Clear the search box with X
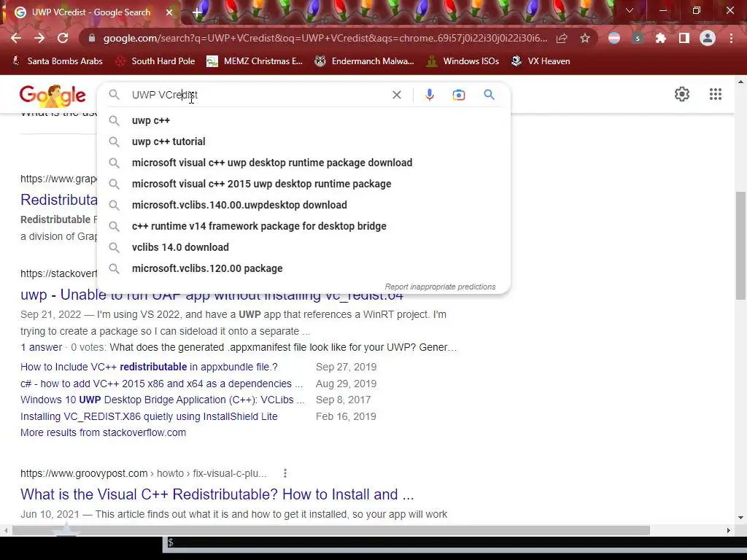This screenshot has width=747, height=560. pyautogui.click(x=396, y=95)
